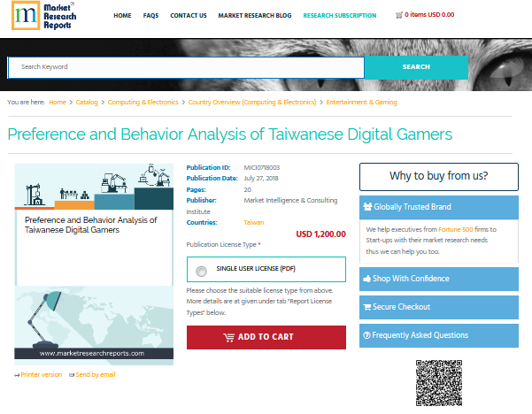Screen dimensions: 532x414
Task: Click the Why to buy from us heading
Action: pos(439,176)
